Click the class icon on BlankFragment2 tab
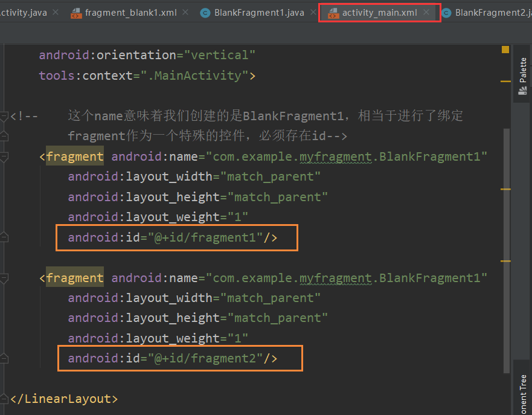The width and height of the screenshot is (532, 415). (446, 13)
